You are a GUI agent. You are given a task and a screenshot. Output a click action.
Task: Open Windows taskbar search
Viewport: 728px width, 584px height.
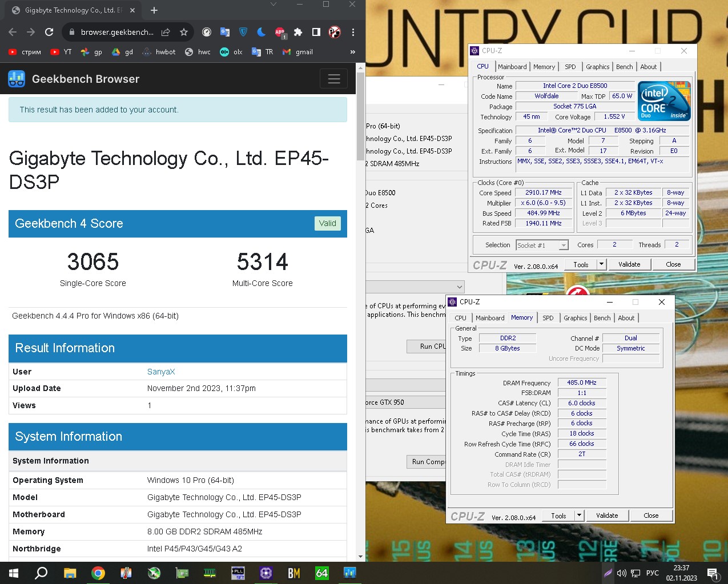pos(41,573)
